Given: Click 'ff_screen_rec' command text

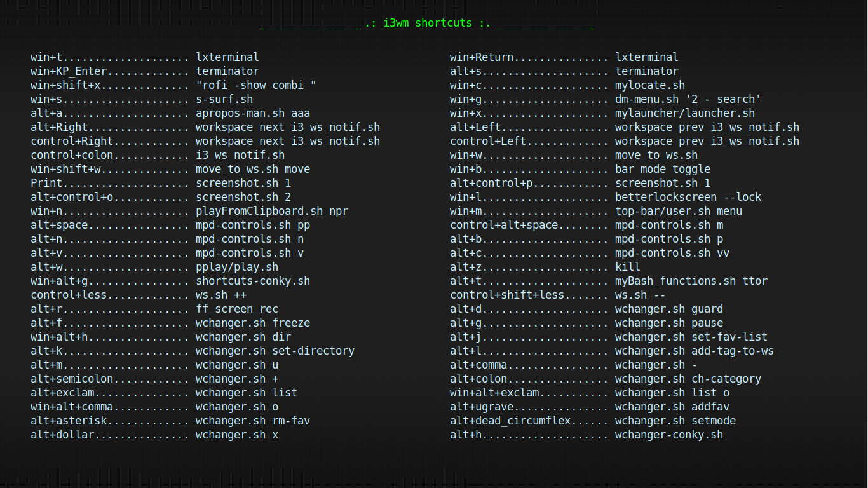Looking at the screenshot, I should click(x=237, y=309).
